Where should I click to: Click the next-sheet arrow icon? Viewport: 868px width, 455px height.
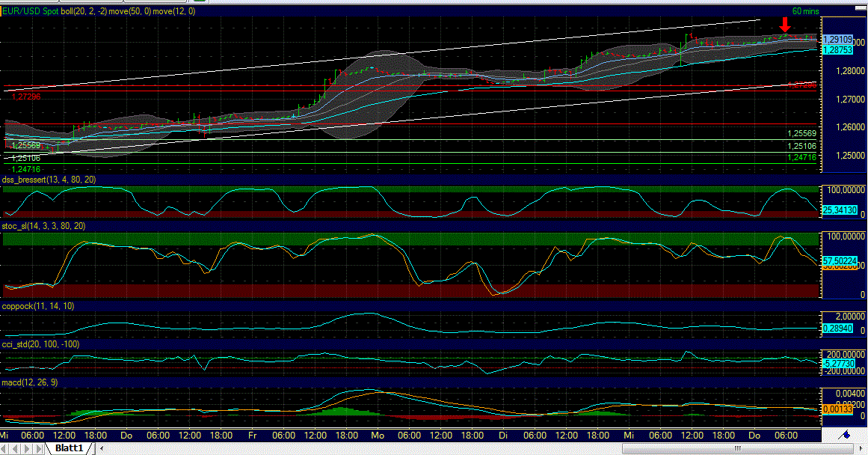[27, 448]
